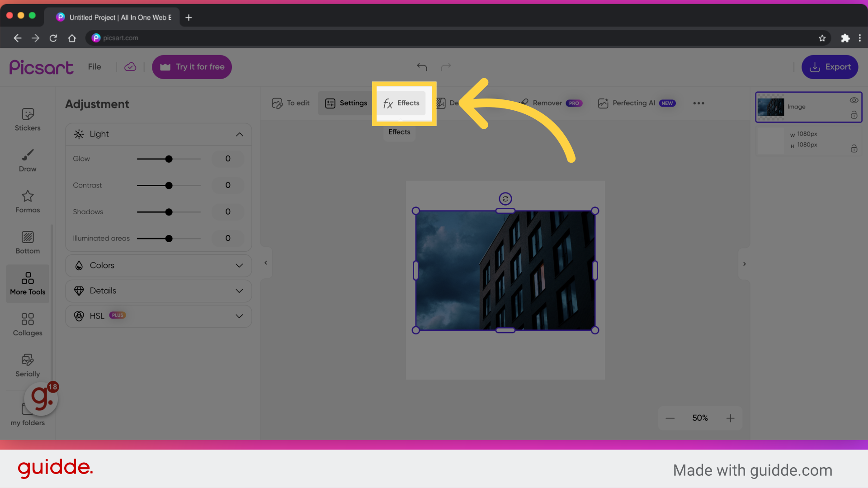Viewport: 868px width, 488px height.
Task: Toggle the aspect ratio lock for dimensions
Action: [854, 149]
